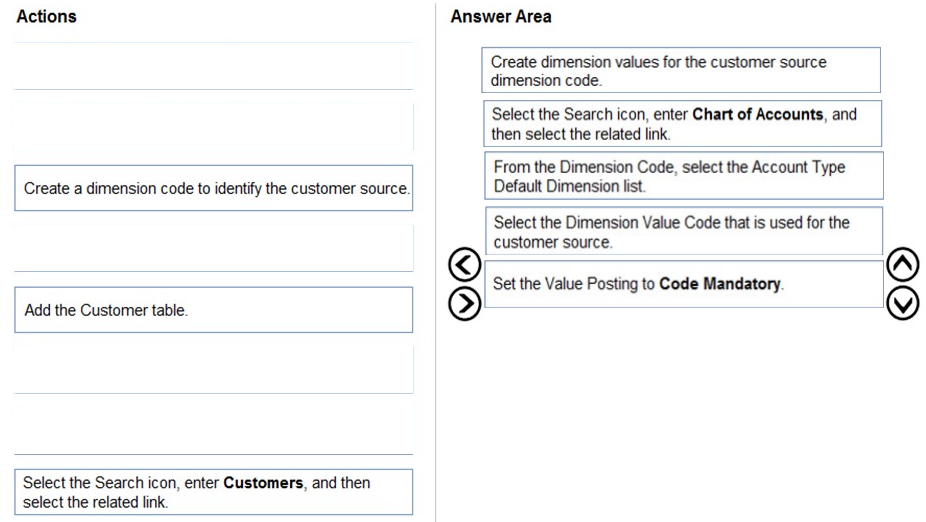Image resolution: width=926 pixels, height=522 pixels.
Task: Pick the search 'Customers' action item
Action: pos(213,491)
